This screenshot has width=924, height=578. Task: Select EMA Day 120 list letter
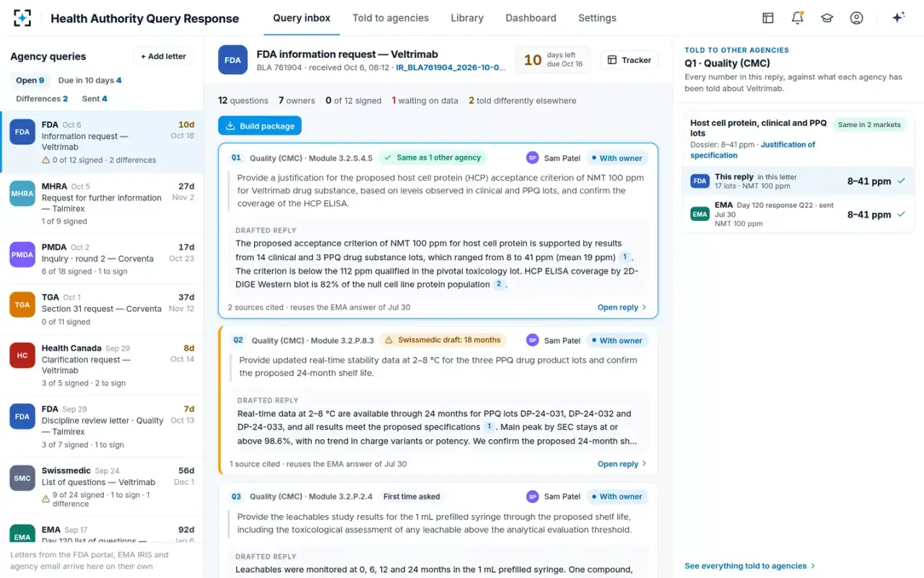[x=102, y=531]
